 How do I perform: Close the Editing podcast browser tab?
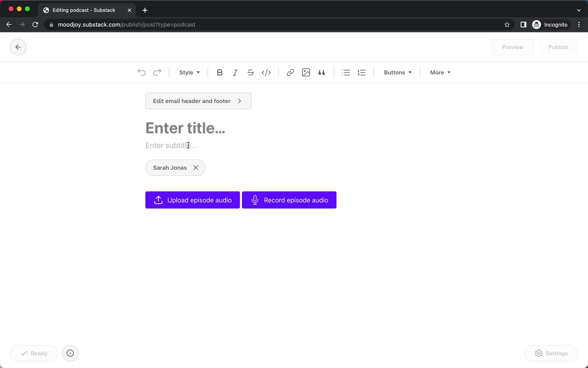tap(129, 10)
